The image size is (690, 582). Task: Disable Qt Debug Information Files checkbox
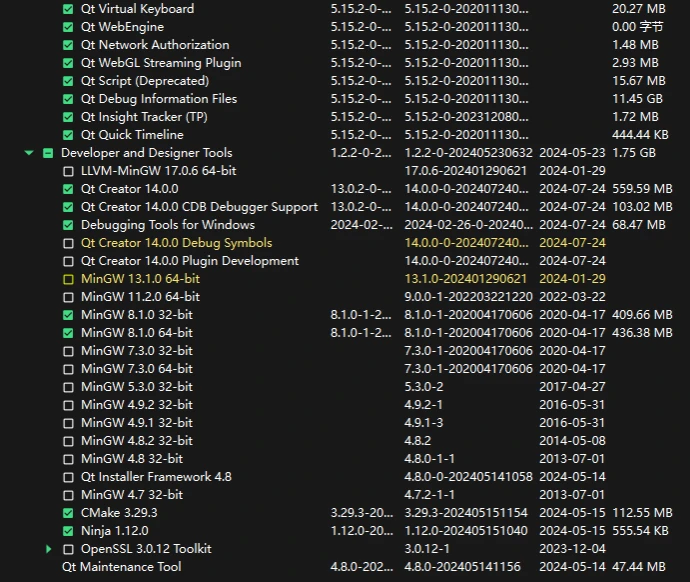68,99
